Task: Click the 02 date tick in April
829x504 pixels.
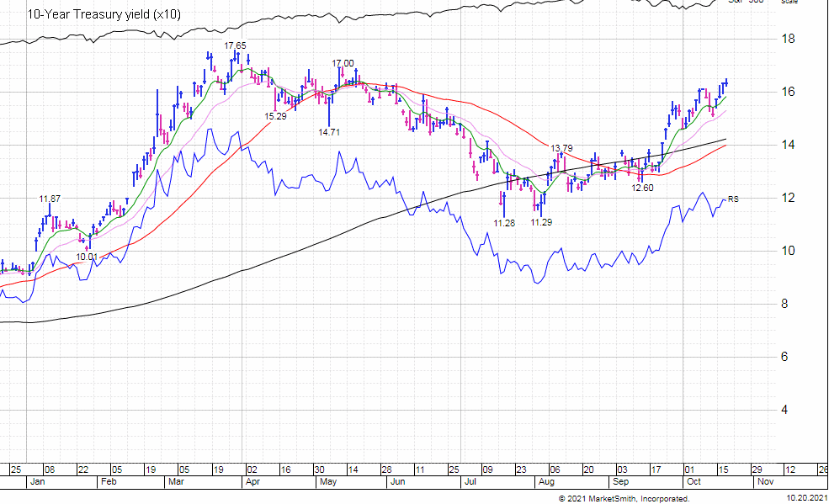Action: coord(252,470)
